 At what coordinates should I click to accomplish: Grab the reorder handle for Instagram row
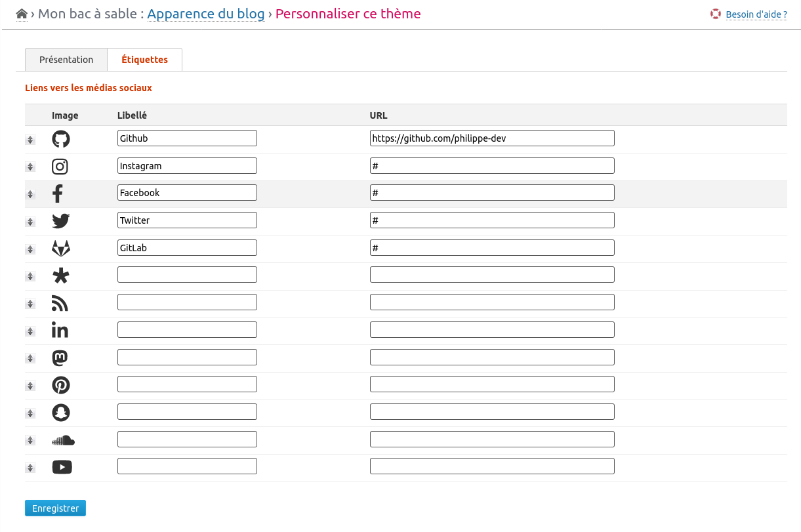click(x=30, y=167)
